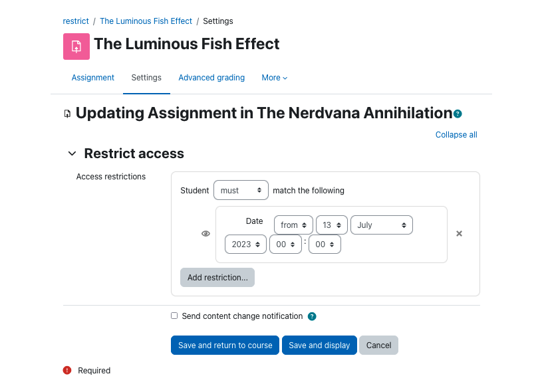Image resolution: width=540 pixels, height=392 pixels.
Task: Expand the More menu
Action: tap(275, 78)
